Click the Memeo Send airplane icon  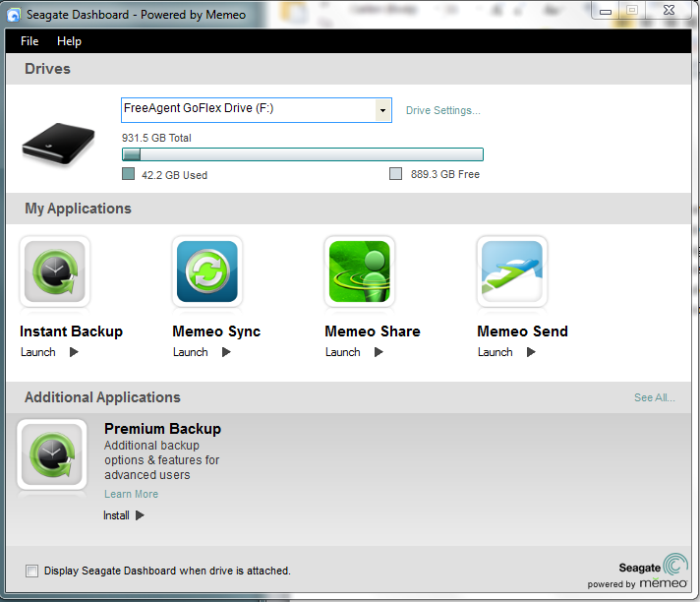pyautogui.click(x=512, y=271)
